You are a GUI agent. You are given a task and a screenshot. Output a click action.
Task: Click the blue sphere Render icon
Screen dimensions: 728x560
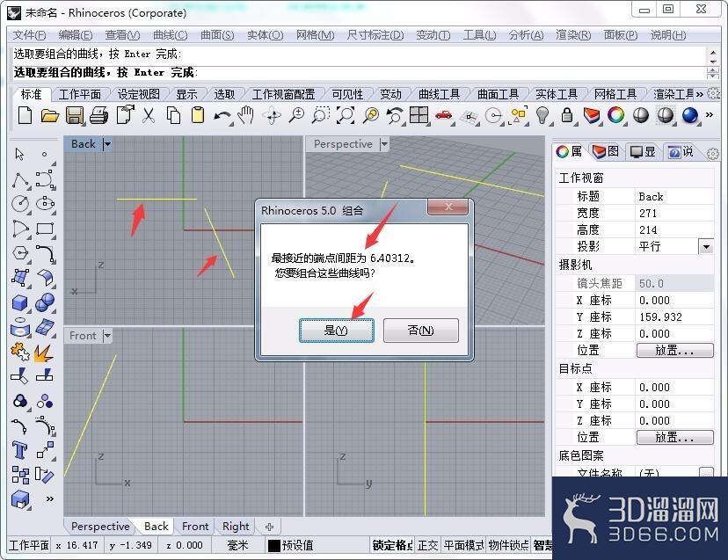point(690,115)
